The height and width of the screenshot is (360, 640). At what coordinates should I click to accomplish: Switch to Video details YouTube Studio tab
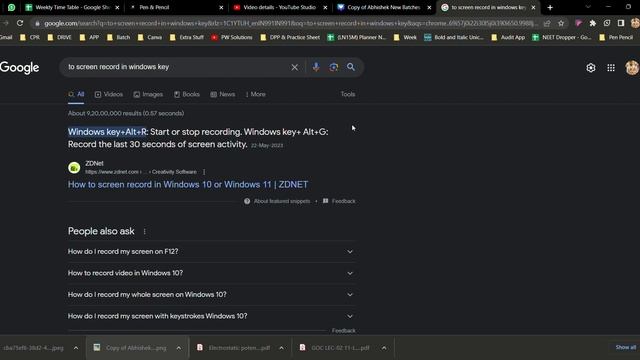pos(279,7)
